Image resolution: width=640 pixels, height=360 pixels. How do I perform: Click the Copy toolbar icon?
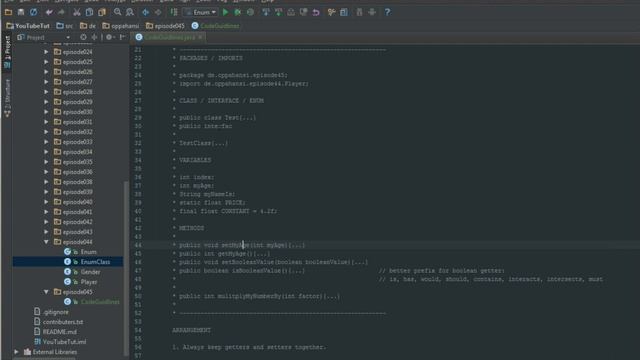(x=89, y=12)
